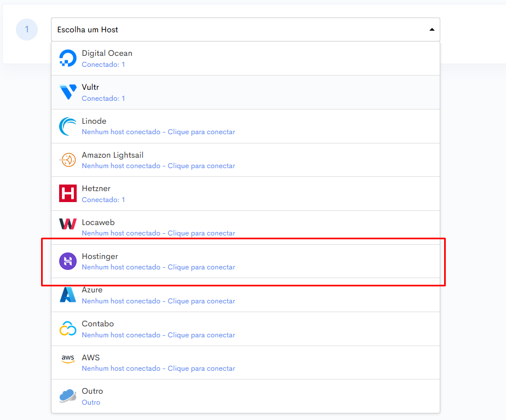The image size is (506, 420).
Task: Click Conectado: 1 under Vultr
Action: [x=104, y=99]
